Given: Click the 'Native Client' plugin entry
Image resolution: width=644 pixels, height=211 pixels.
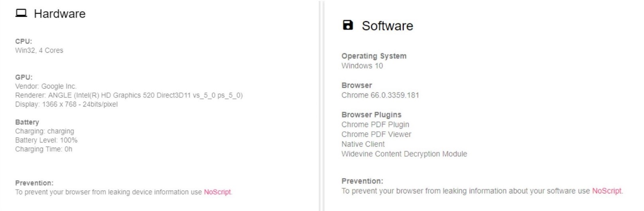Looking at the screenshot, I should [x=363, y=144].
